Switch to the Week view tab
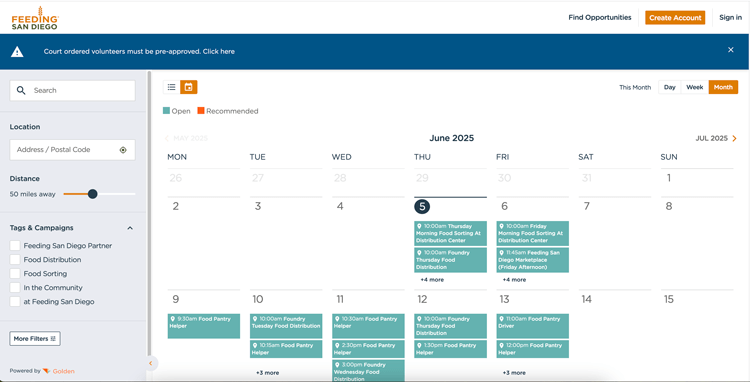Image resolution: width=750 pixels, height=382 pixels. 695,87
